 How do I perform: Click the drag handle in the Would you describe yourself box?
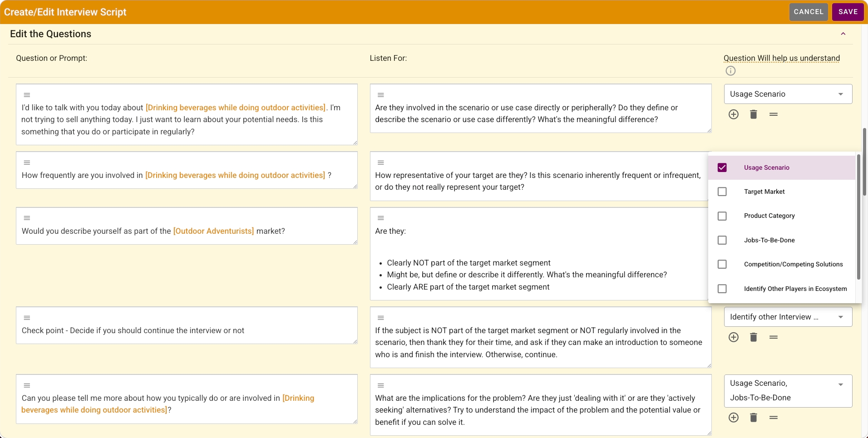[27, 218]
